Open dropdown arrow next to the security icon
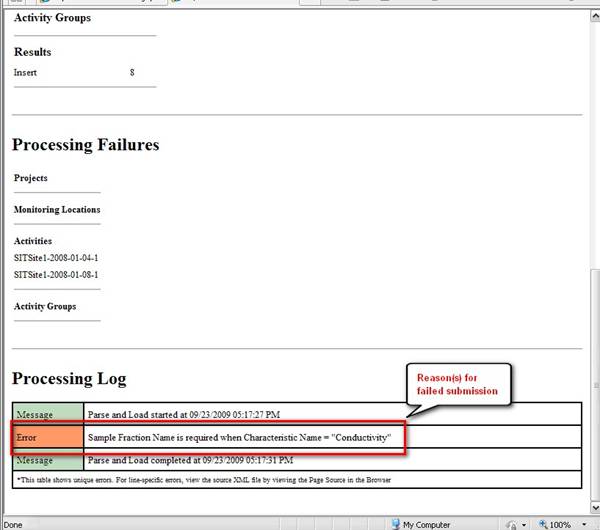The image size is (600, 530). pos(524,524)
